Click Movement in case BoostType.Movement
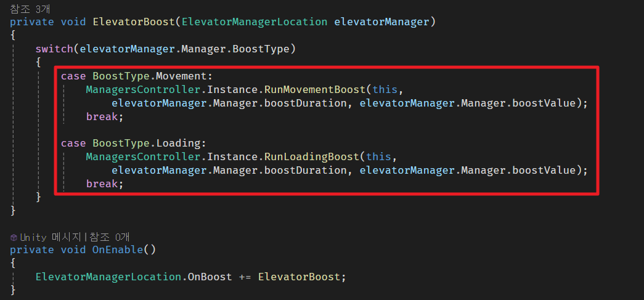The image size is (644, 300). coord(182,76)
